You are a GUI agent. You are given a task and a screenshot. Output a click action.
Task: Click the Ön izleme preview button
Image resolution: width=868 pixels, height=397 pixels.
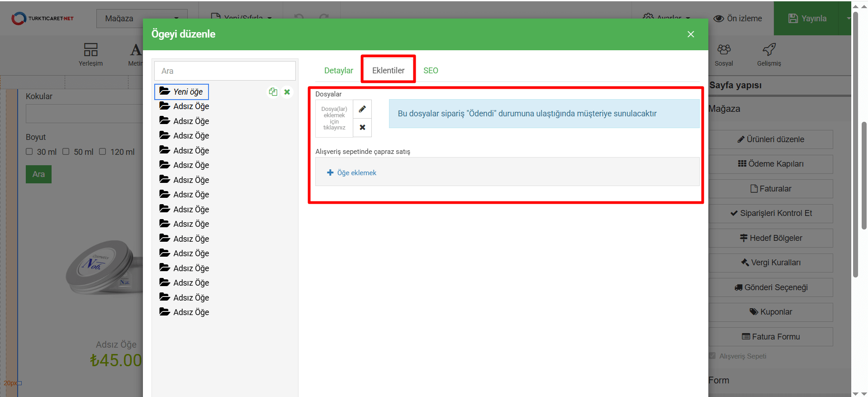coord(737,19)
